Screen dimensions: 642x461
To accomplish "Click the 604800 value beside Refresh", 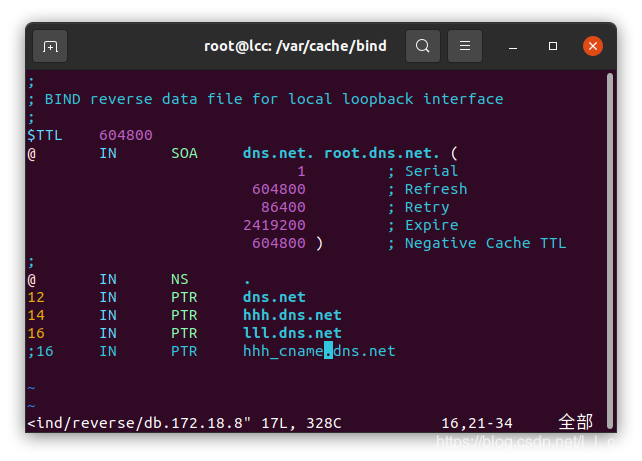I will pyautogui.click(x=279, y=189).
